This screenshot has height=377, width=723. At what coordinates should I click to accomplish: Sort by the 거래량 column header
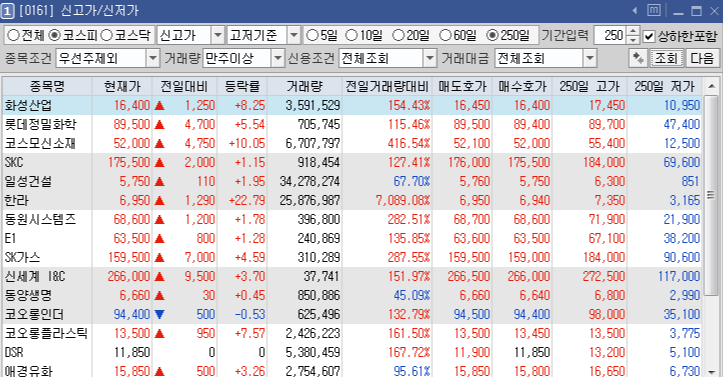click(304, 86)
